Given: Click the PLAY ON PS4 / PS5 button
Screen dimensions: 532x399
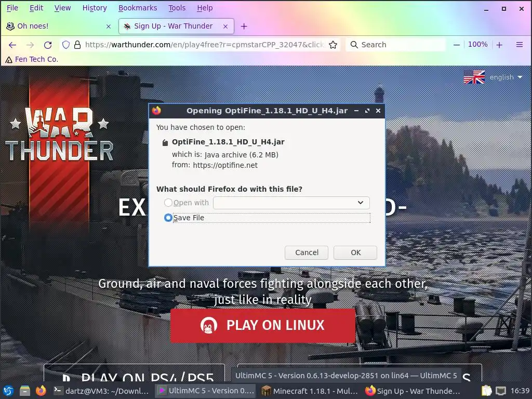Looking at the screenshot, I should click(135, 373).
